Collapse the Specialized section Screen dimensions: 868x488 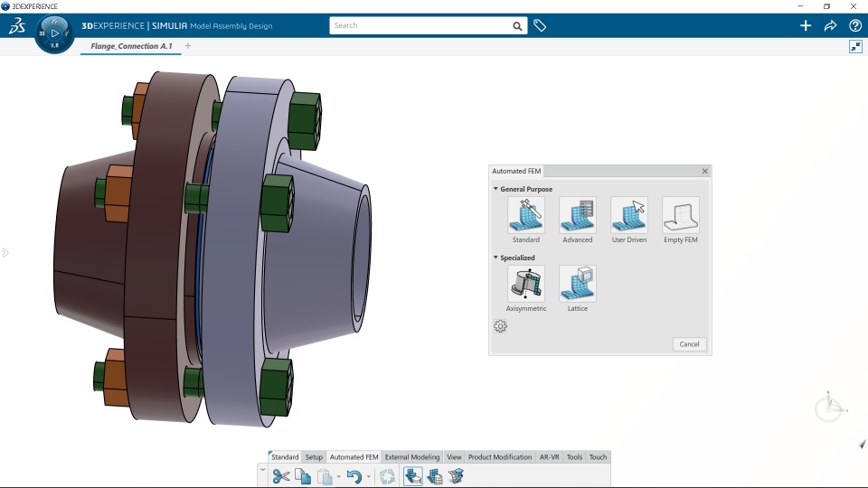495,258
